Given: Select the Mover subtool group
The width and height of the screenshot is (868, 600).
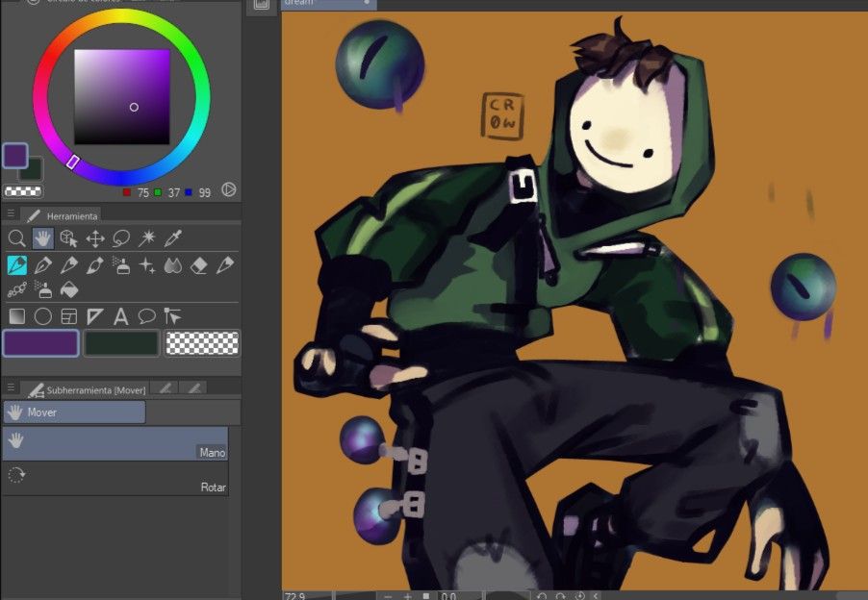Looking at the screenshot, I should (74, 412).
